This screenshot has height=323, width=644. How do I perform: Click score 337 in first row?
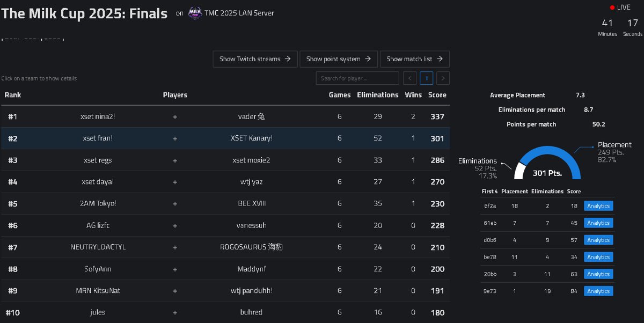point(437,116)
